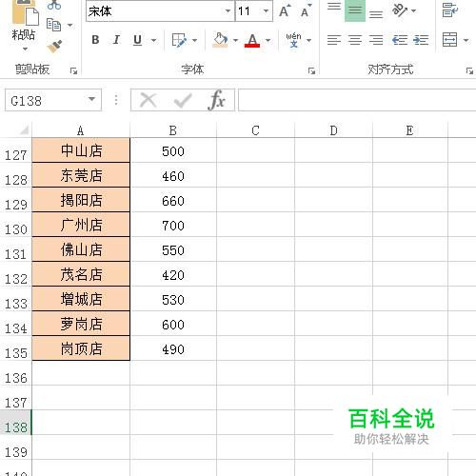476x476 pixels.
Task: Toggle Italic formatting
Action: (x=116, y=40)
